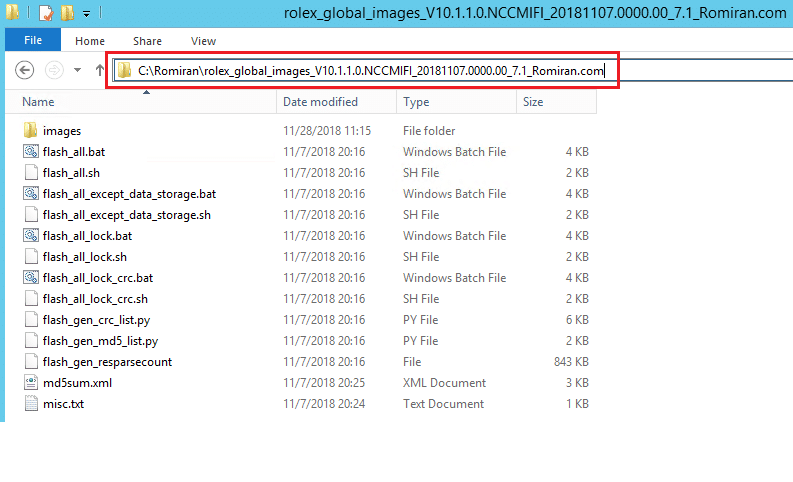Select the images folder icon
Viewport: 793px width, 482px height.
point(30,130)
